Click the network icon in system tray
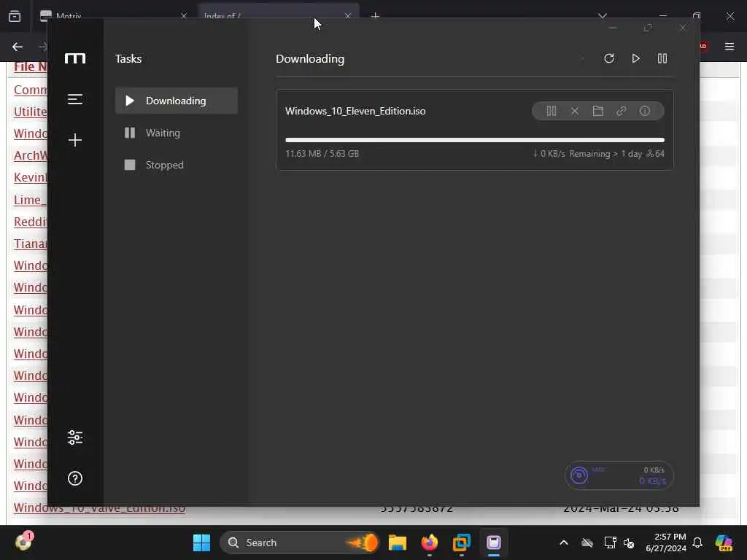The image size is (747, 560). click(x=610, y=542)
